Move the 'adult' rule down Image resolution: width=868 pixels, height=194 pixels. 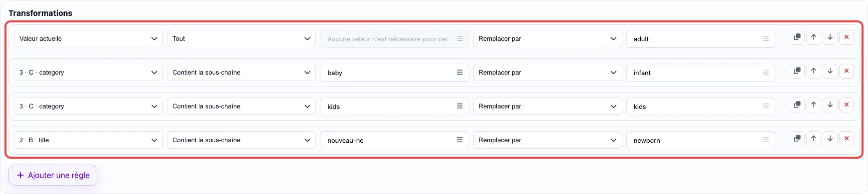pos(830,37)
